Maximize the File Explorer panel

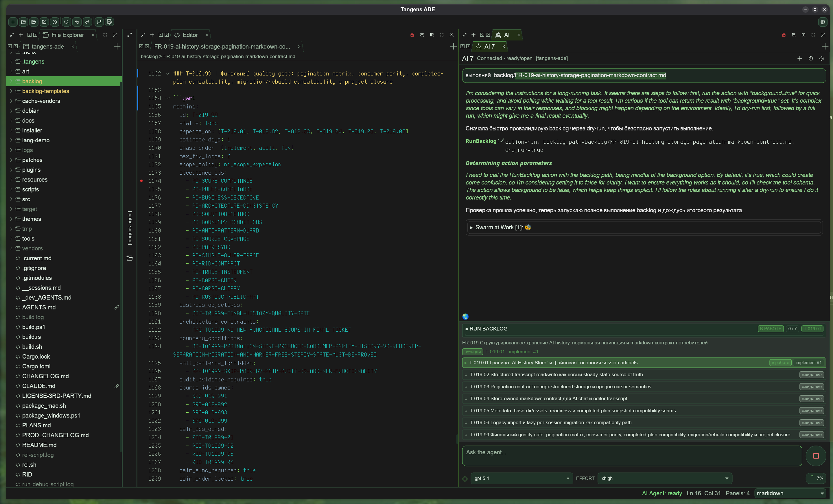pos(105,35)
